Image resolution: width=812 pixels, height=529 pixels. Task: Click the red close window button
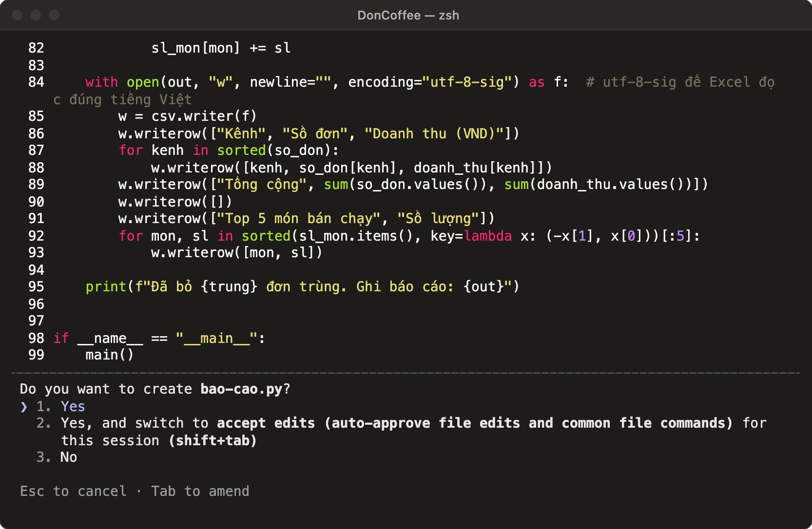click(17, 15)
